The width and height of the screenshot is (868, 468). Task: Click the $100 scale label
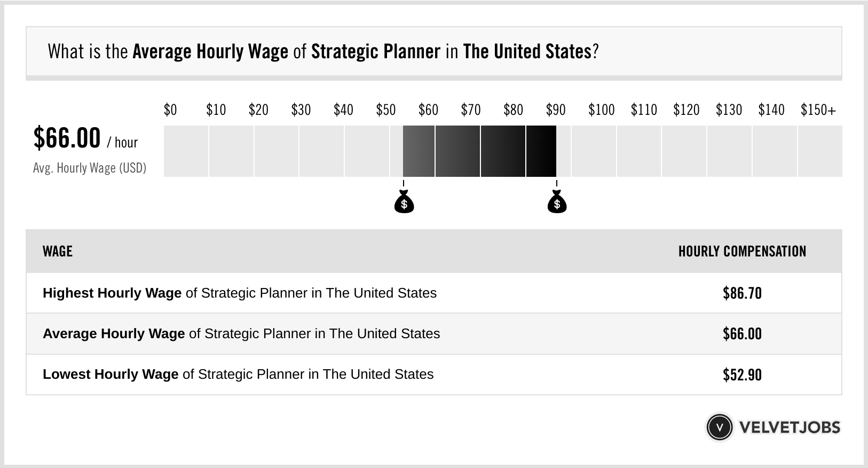(601, 110)
